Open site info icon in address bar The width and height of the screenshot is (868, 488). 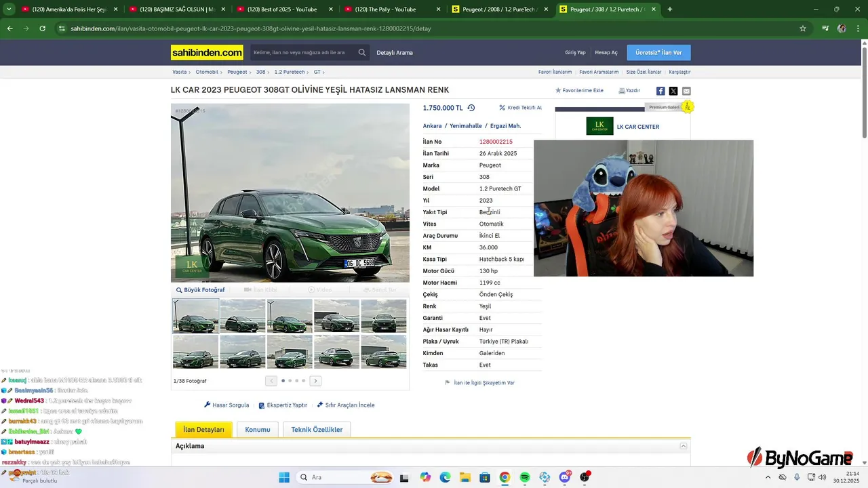click(x=62, y=28)
